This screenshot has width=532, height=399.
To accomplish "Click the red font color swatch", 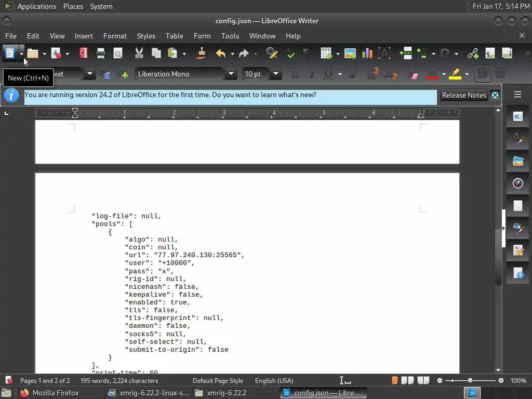I will click(432, 74).
